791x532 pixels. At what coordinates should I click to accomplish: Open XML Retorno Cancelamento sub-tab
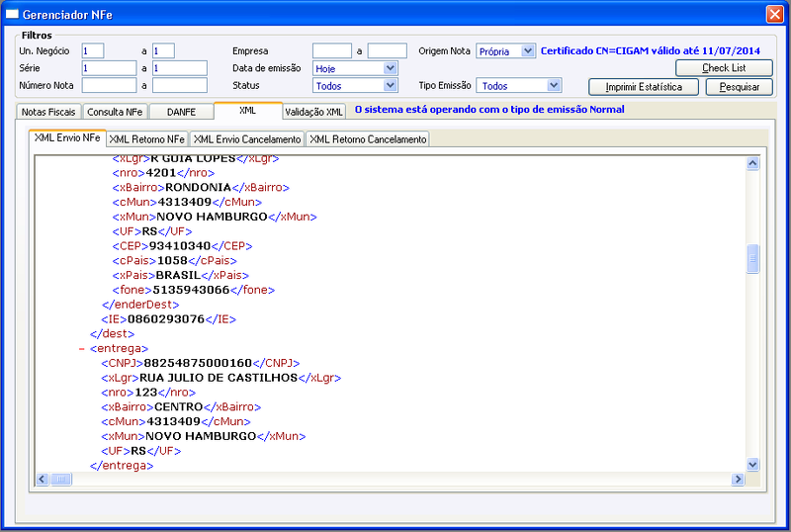tap(368, 138)
